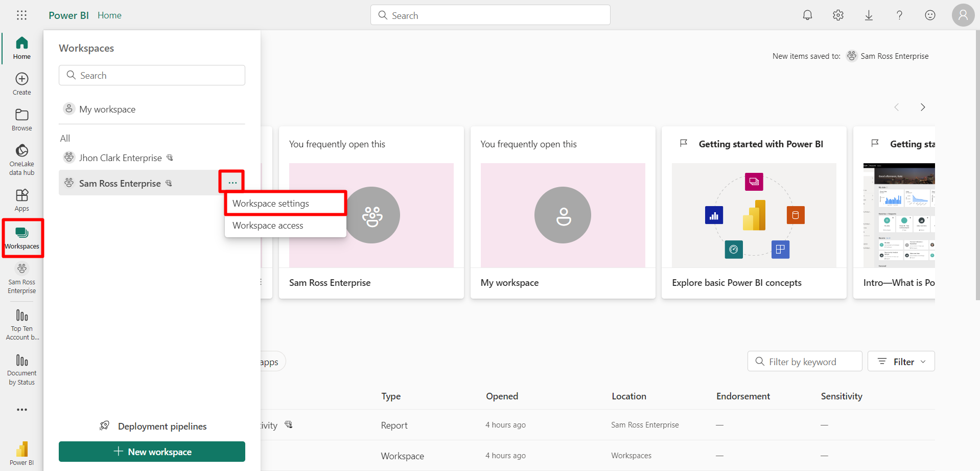
Task: Click the Filter by keyword field
Action: (805, 362)
